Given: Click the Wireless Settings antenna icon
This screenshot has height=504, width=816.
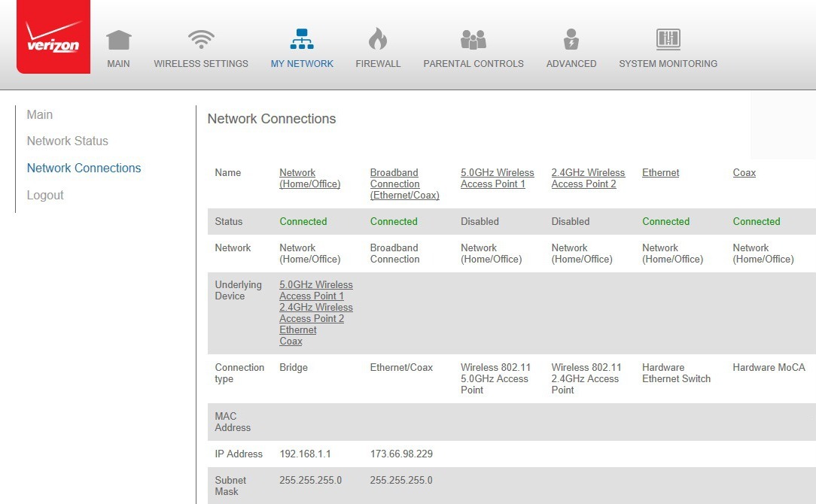Looking at the screenshot, I should [200, 38].
